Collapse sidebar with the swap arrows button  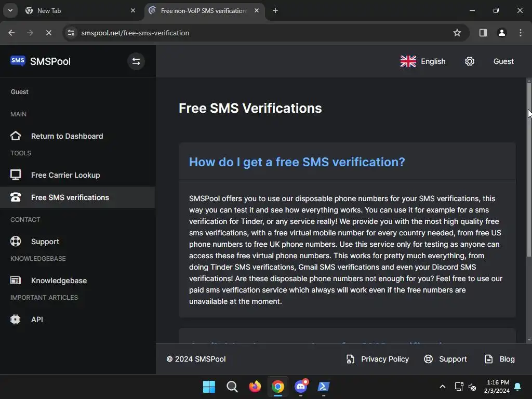[x=136, y=61]
